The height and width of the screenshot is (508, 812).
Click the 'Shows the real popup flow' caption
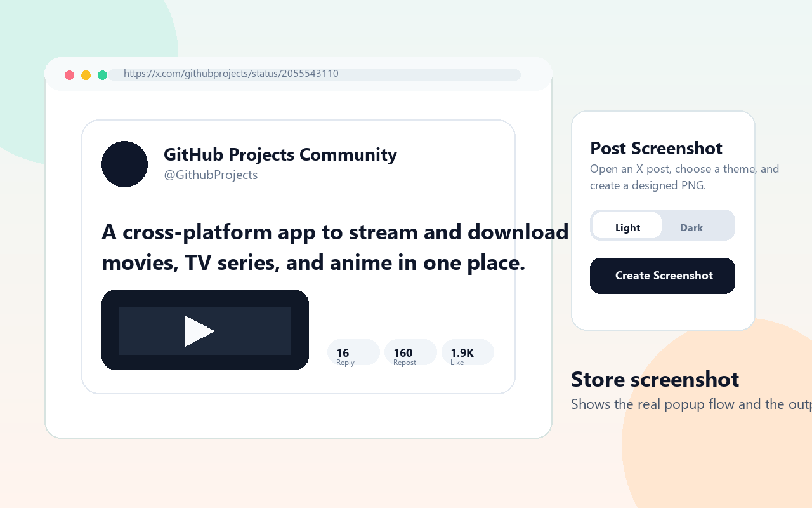point(691,404)
